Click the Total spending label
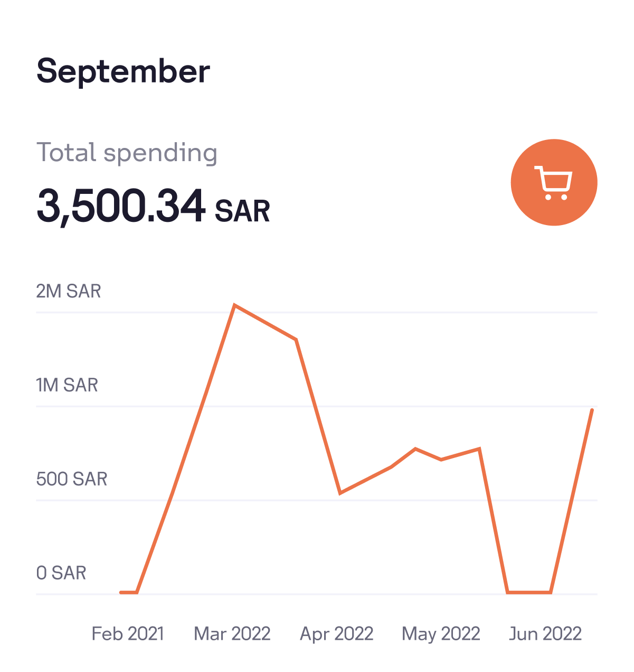The width and height of the screenshot is (634, 672). pos(127,153)
